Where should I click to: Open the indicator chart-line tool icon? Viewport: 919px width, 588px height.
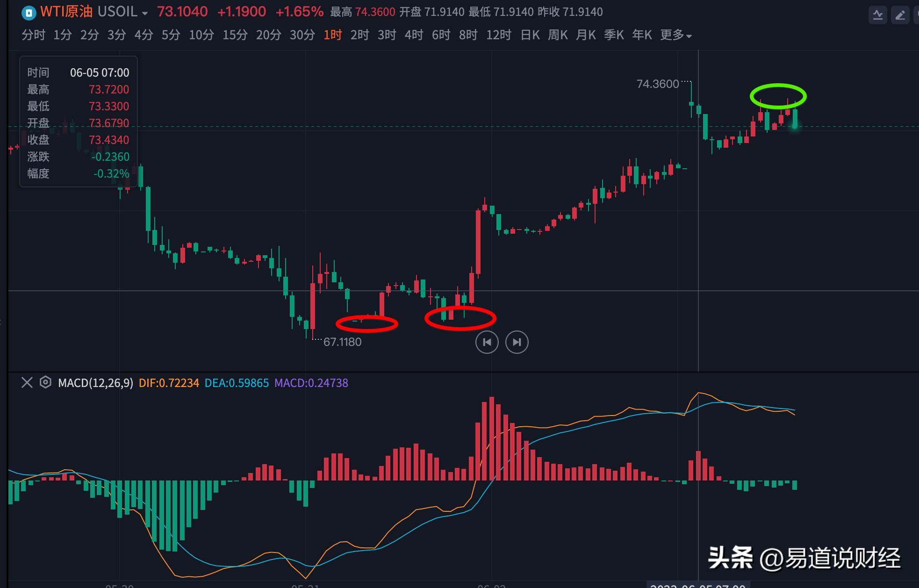[x=877, y=15]
